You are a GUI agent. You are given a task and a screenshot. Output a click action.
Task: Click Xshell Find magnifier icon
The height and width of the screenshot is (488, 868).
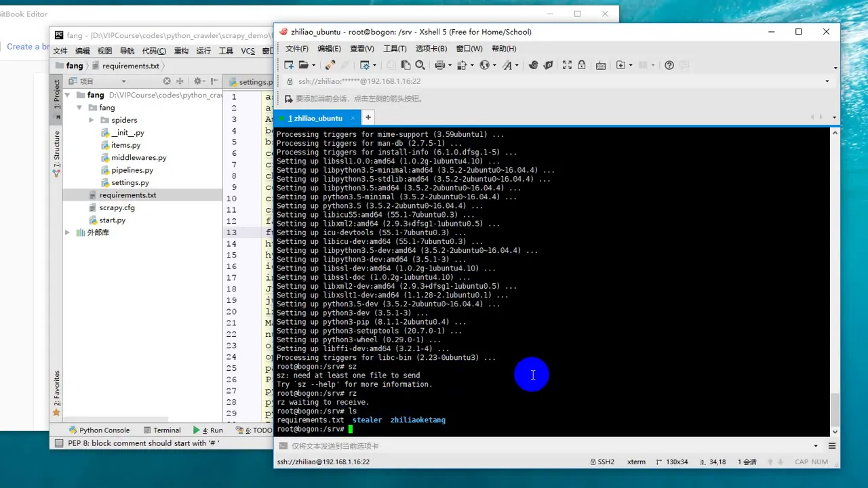420,65
